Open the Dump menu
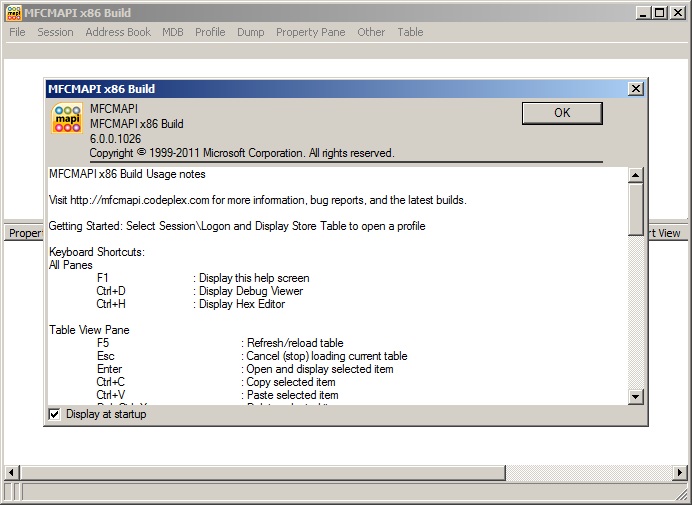 [250, 32]
